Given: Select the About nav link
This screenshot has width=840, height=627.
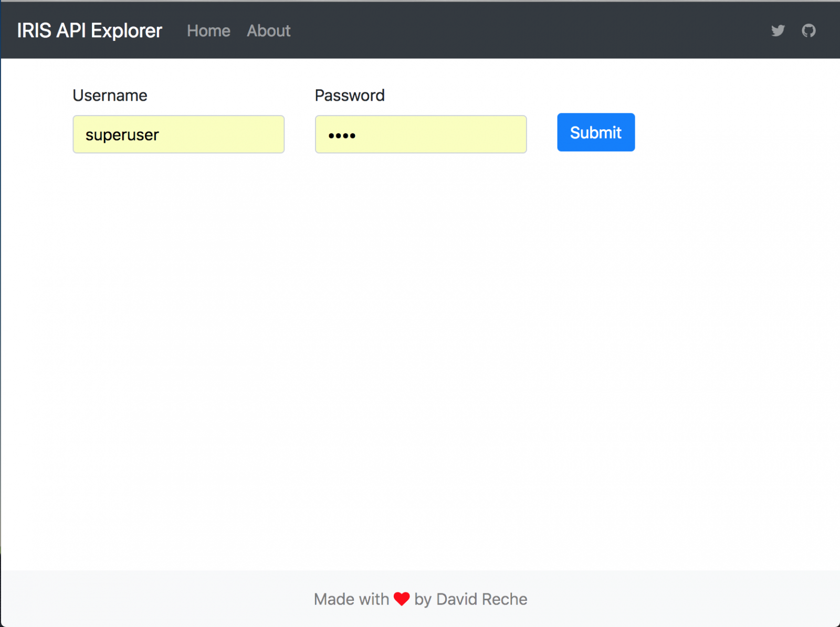Looking at the screenshot, I should pyautogui.click(x=268, y=31).
